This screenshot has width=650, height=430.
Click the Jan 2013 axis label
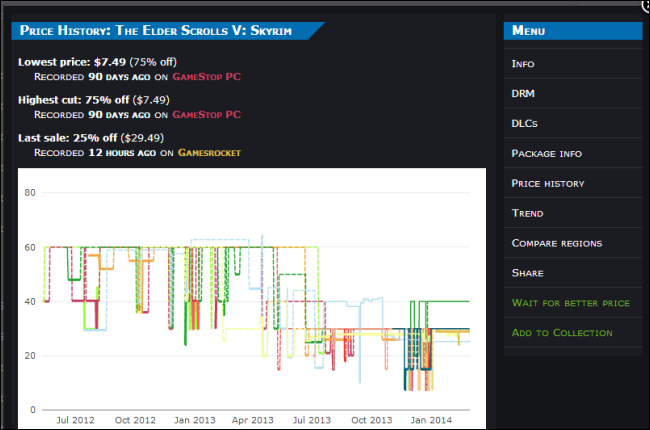pos(195,420)
